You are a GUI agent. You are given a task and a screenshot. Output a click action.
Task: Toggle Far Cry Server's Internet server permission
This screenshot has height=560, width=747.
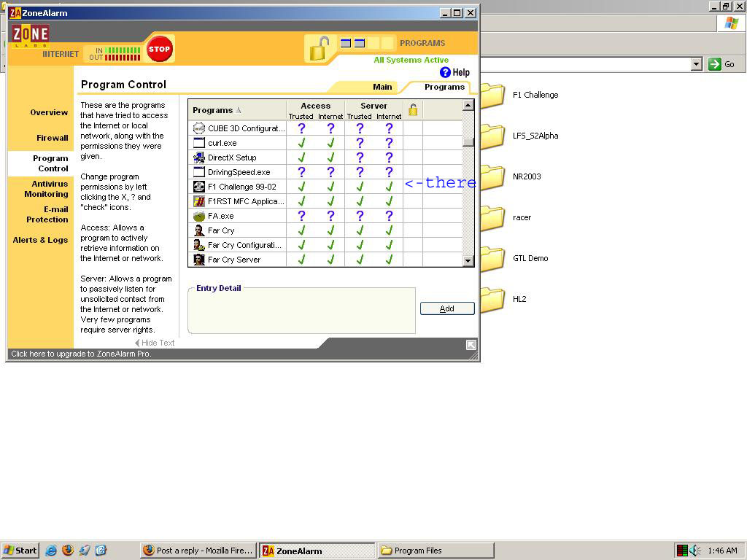389,260
